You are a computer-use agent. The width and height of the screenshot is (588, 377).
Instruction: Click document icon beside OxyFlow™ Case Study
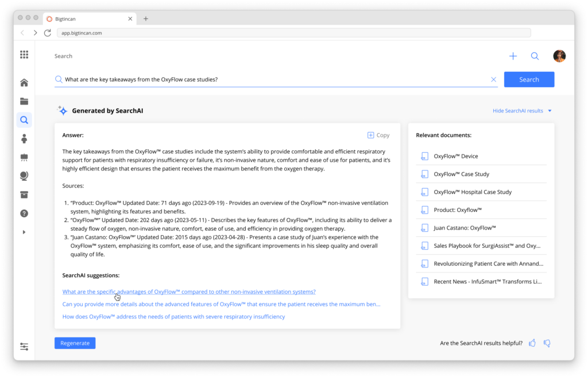424,174
